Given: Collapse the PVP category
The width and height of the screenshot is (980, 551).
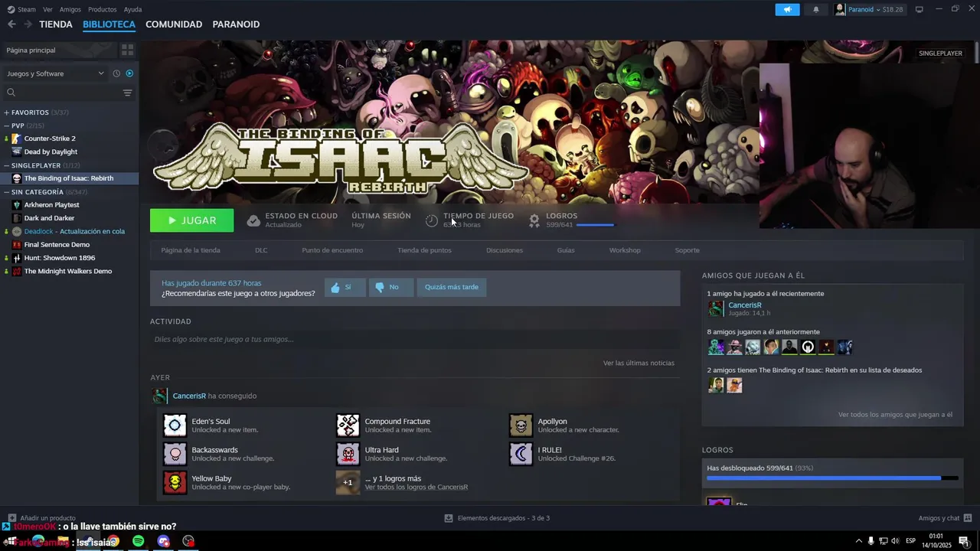Looking at the screenshot, I should 7,126.
